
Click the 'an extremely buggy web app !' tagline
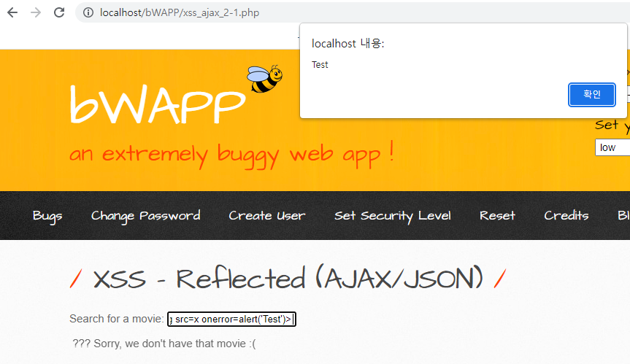231,155
